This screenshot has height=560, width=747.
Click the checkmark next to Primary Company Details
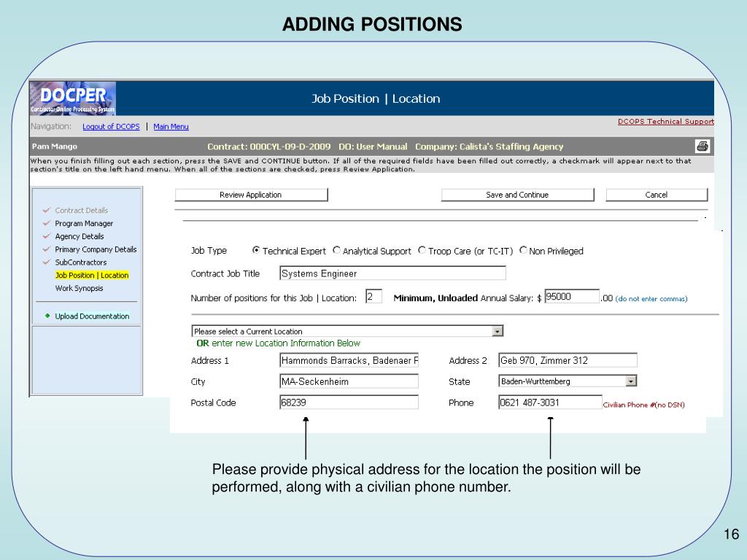(46, 249)
